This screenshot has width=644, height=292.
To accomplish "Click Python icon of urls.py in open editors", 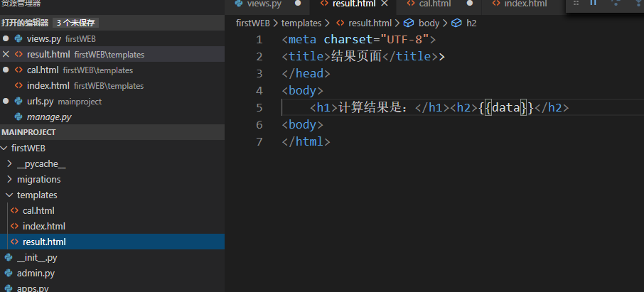I will pyautogui.click(x=18, y=101).
